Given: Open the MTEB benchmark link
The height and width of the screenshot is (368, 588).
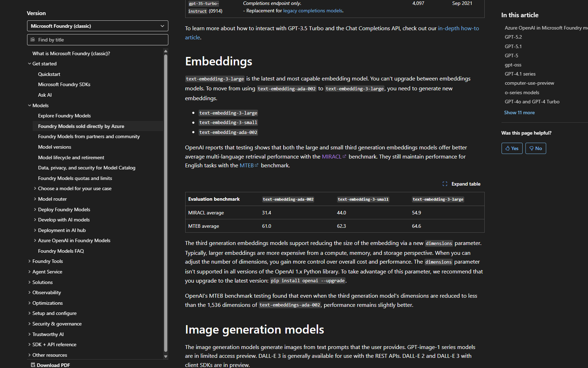Looking at the screenshot, I should pyautogui.click(x=249, y=165).
